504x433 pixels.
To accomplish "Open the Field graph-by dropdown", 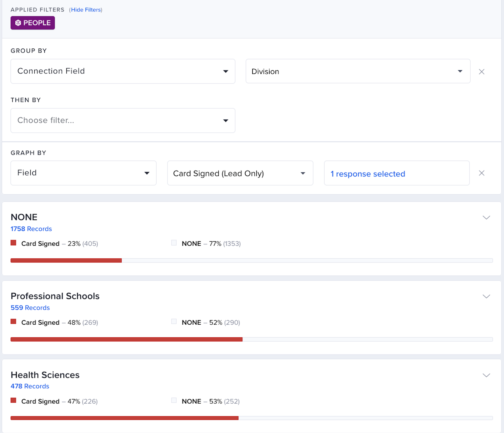I will tap(83, 173).
